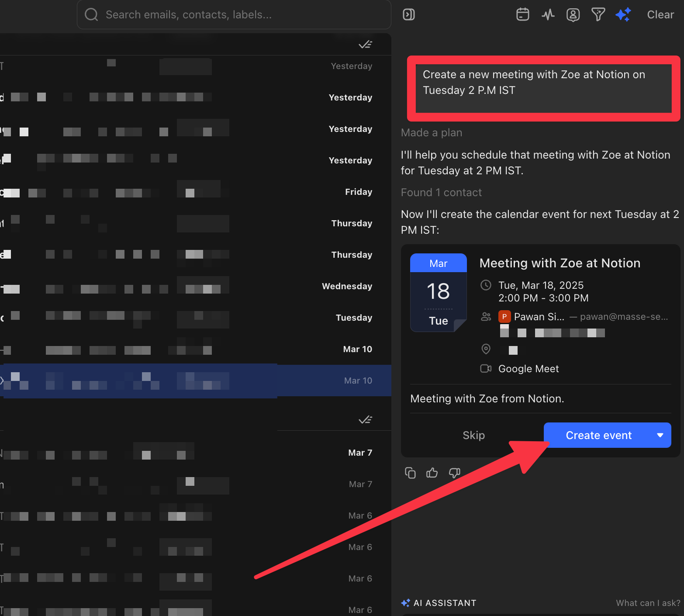The width and height of the screenshot is (684, 616).
Task: Open the email row dated Wednesday
Action: point(196,286)
